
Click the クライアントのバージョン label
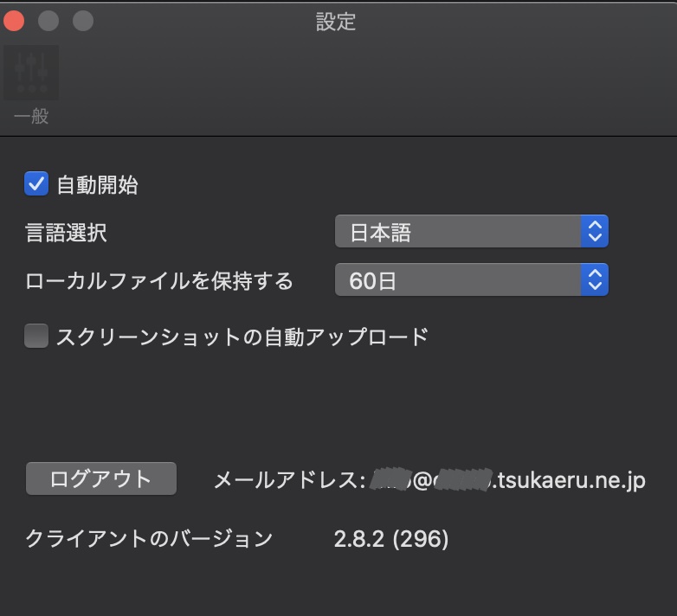pyautogui.click(x=149, y=539)
